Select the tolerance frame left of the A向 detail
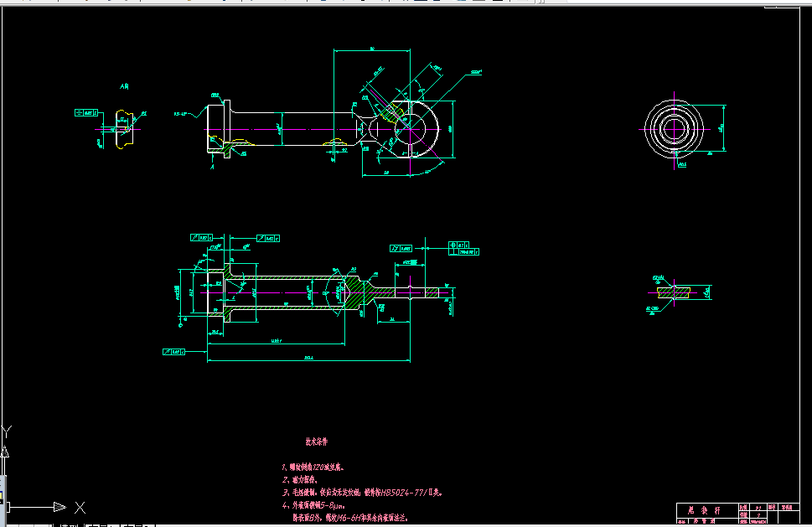812x527 pixels. pos(86,112)
